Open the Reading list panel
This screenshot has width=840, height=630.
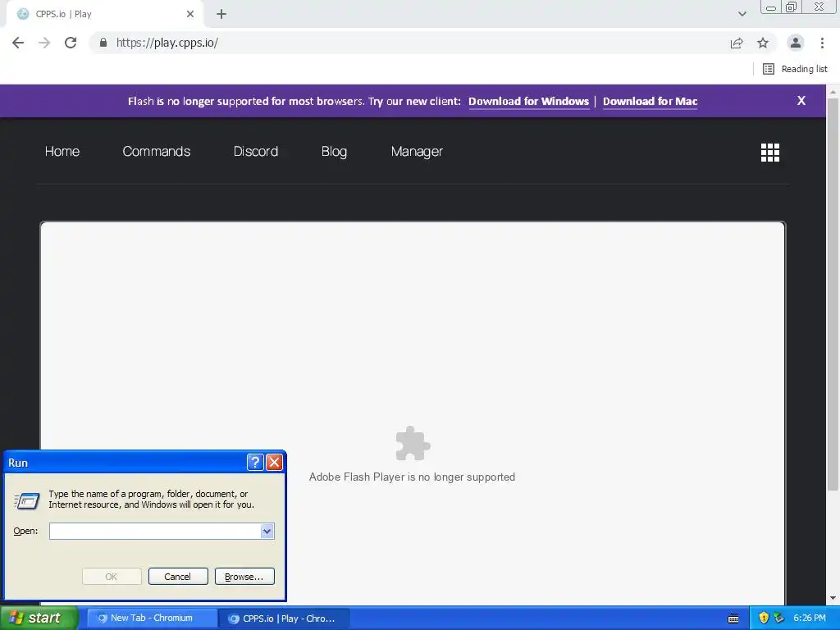click(x=795, y=69)
